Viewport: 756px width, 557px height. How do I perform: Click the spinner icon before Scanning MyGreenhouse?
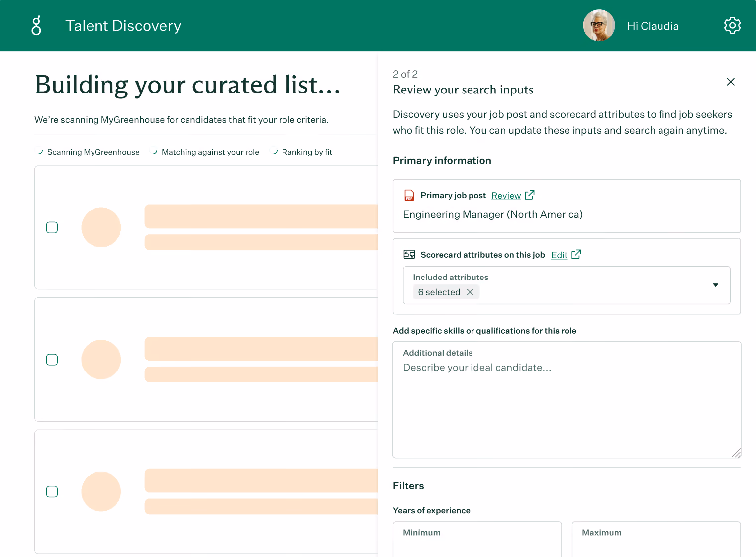[x=40, y=152]
